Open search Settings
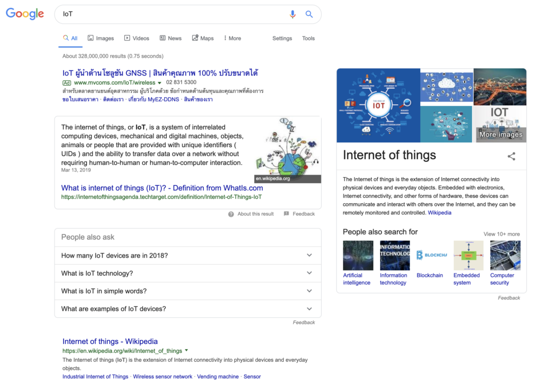Viewport: 542px width, 392px height. click(282, 38)
